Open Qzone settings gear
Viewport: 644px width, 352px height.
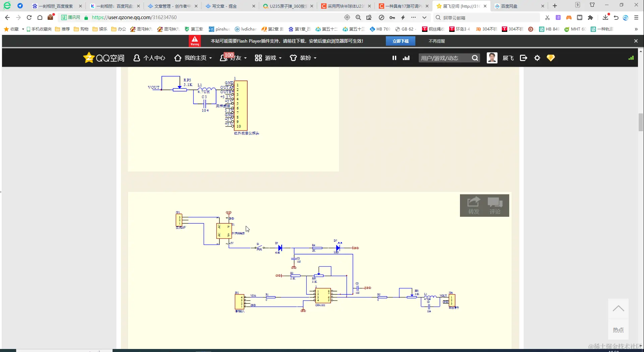[x=537, y=58]
